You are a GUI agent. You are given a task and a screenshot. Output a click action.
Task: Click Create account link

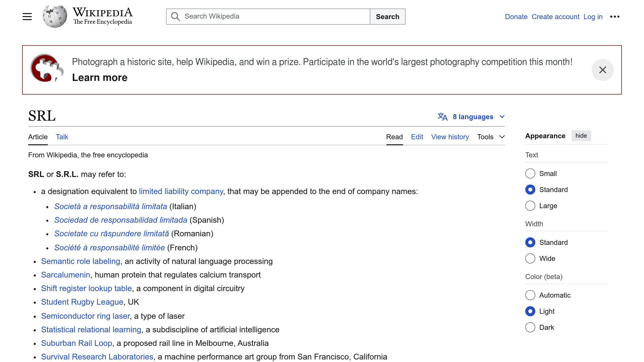click(x=555, y=17)
